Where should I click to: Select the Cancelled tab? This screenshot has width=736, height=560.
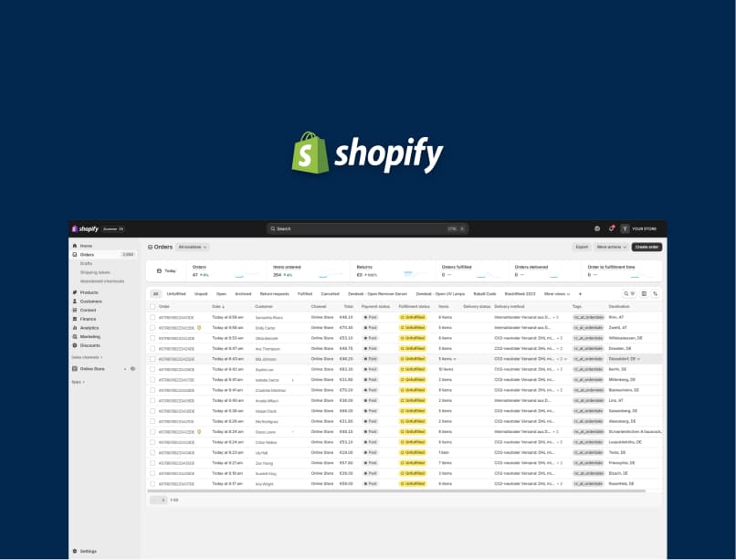(330, 294)
